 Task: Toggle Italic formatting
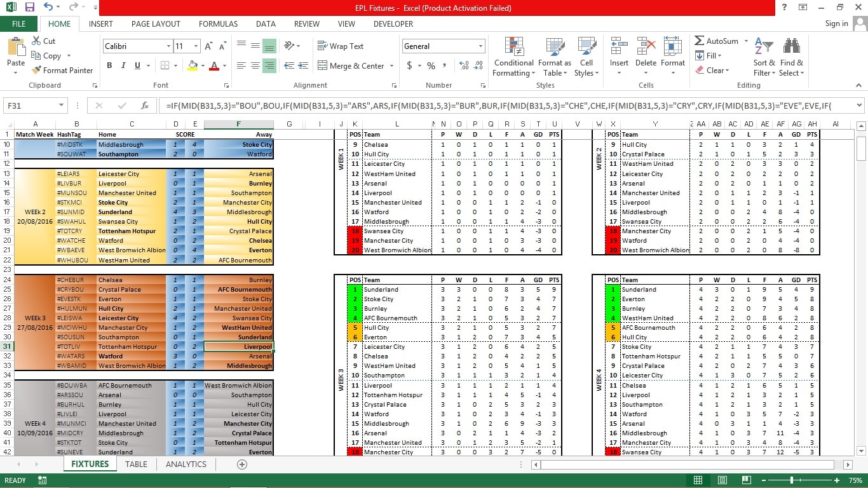click(x=124, y=65)
